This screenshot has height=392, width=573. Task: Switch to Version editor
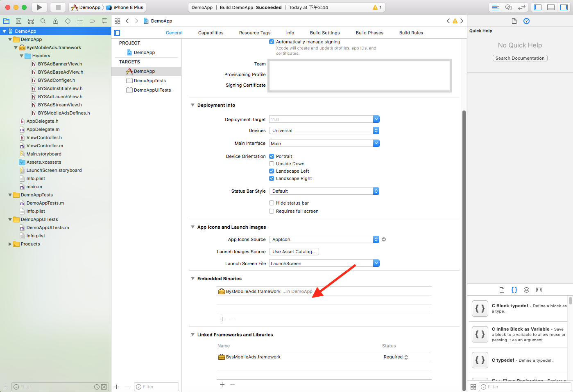[x=521, y=7]
